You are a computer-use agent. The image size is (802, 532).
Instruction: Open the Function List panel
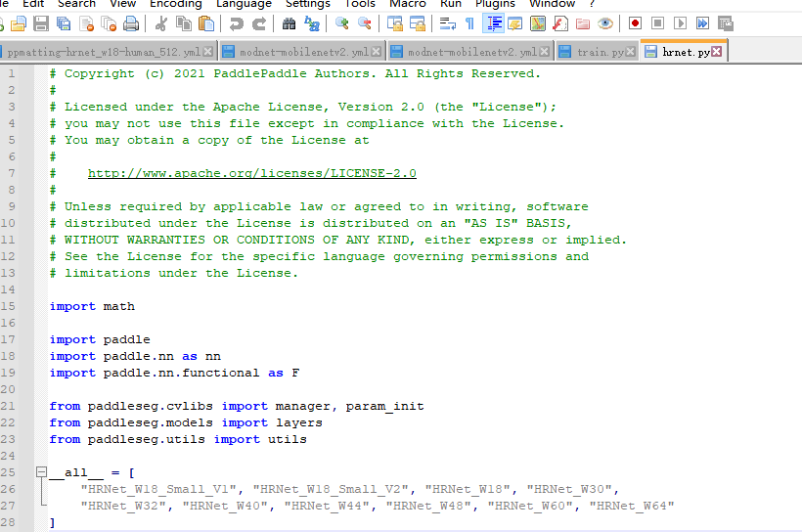pyautogui.click(x=560, y=23)
